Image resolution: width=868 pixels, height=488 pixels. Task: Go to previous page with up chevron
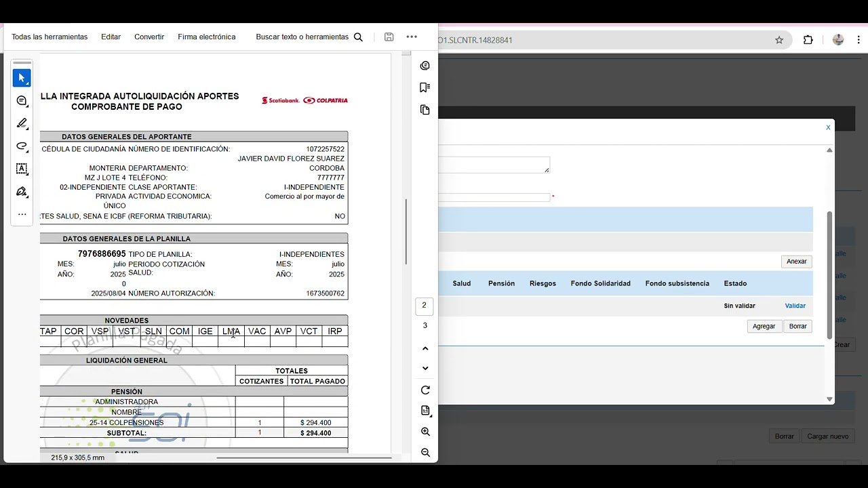(425, 348)
